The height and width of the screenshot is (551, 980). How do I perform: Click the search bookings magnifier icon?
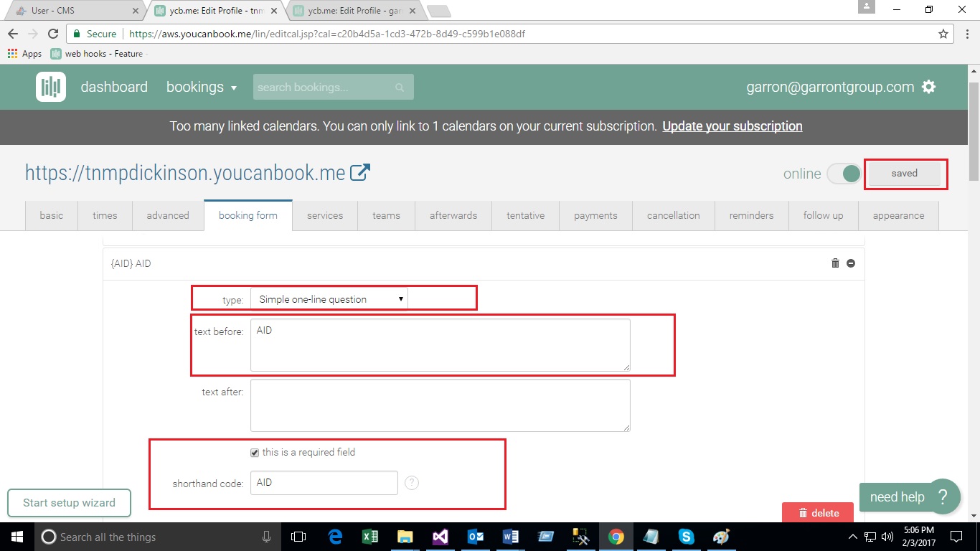400,88
